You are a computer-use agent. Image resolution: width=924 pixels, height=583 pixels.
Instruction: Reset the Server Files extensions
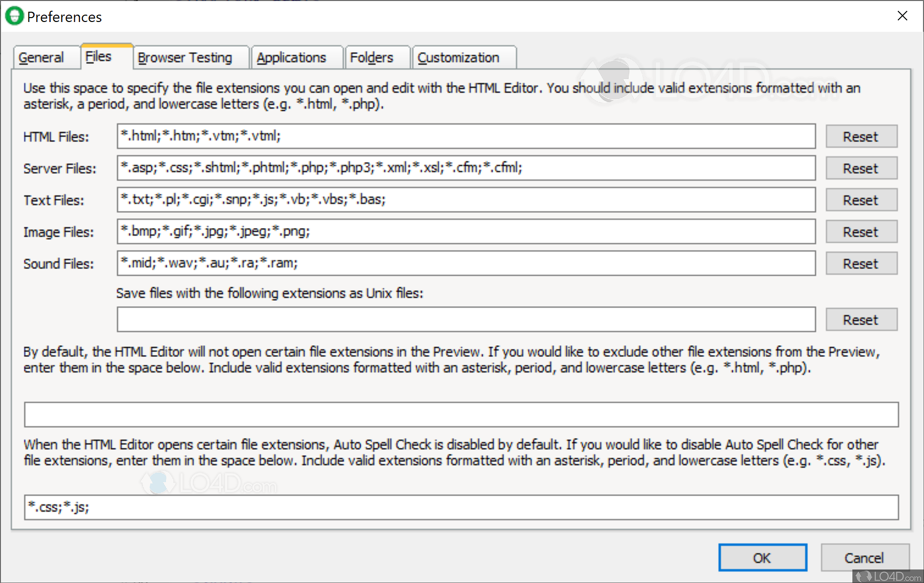click(861, 168)
